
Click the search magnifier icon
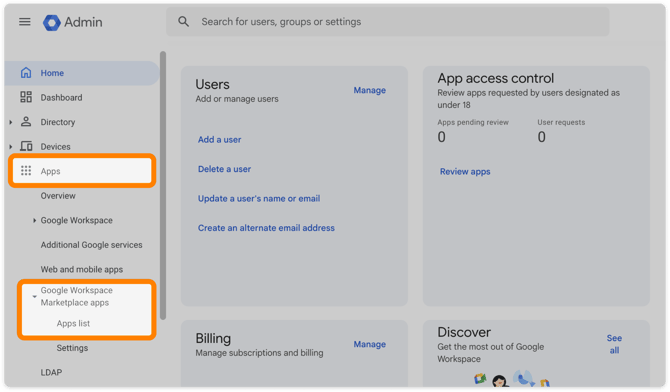coord(184,22)
